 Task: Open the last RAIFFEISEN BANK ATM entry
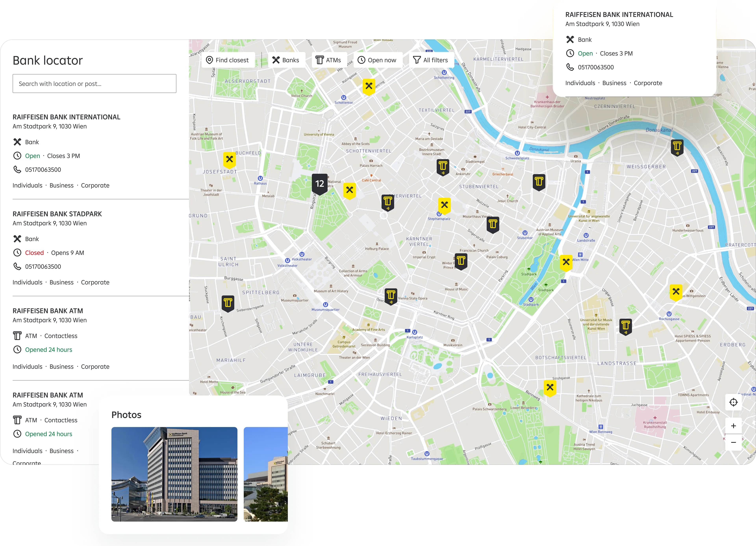(48, 395)
